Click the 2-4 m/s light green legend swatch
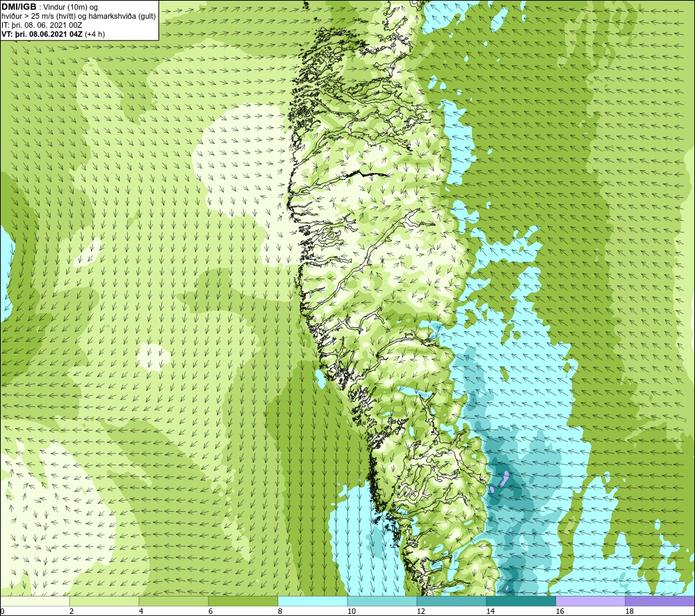Viewport: 695px width, 616px height. point(105,601)
